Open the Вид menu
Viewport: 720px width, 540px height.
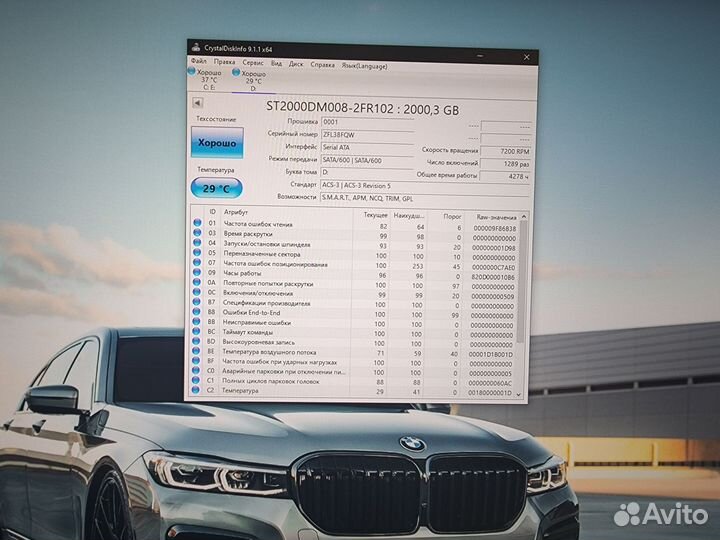tap(277, 62)
